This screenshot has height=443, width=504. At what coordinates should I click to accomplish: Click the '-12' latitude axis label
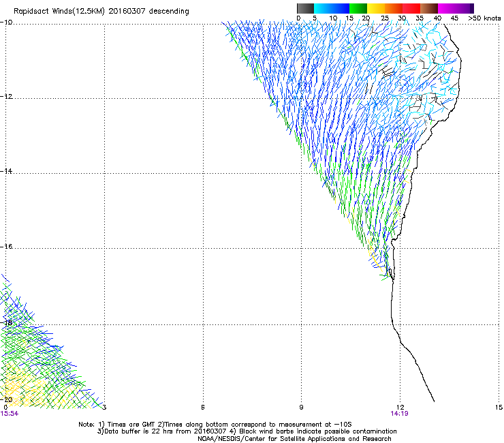tap(6, 97)
